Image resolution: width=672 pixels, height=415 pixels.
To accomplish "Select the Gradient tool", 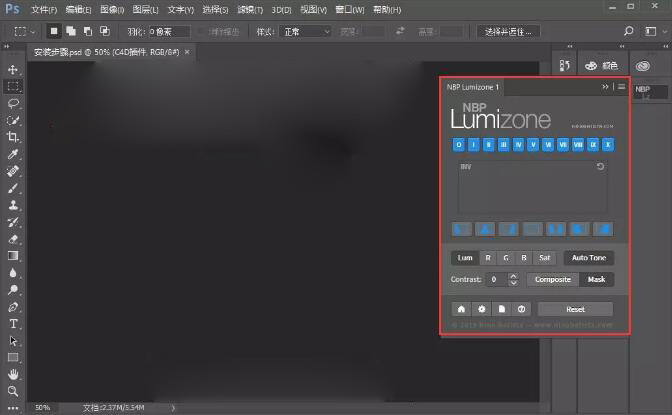I will [13, 256].
